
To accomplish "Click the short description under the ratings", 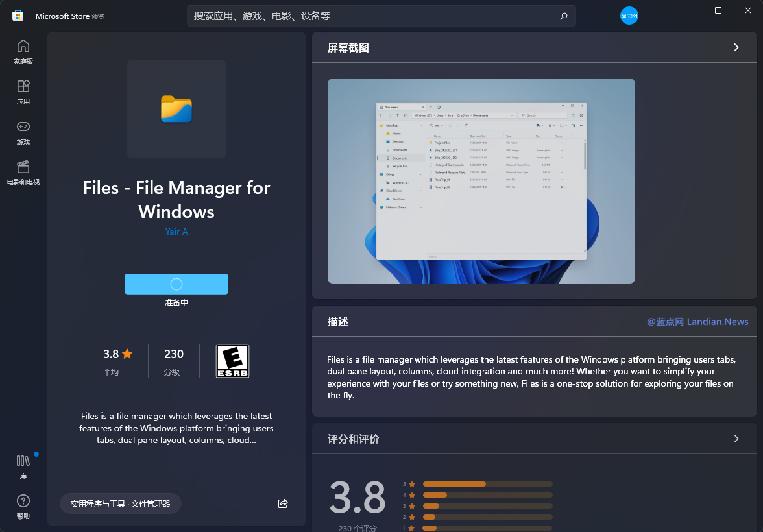I will 176,428.
